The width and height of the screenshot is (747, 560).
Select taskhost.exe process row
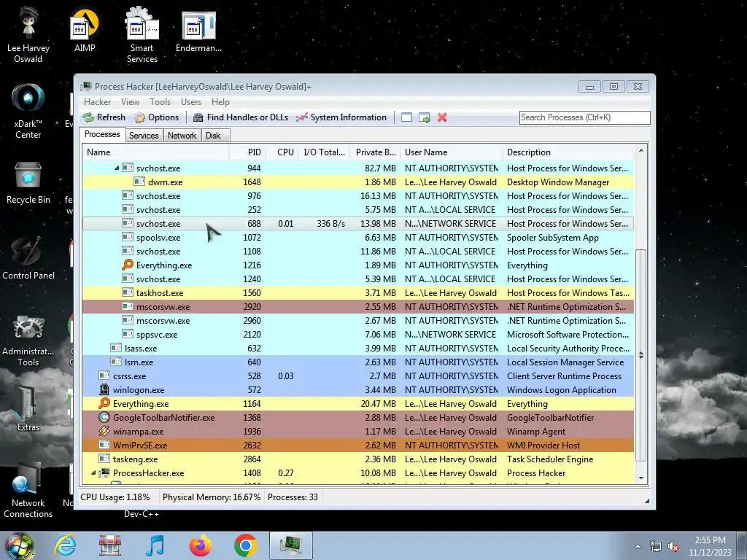tap(358, 293)
